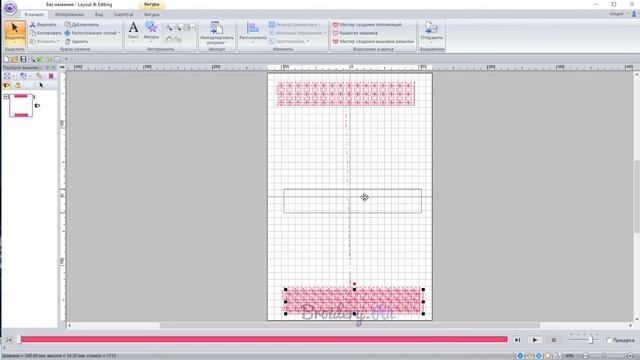Click the horizontal scrollbar under canvas
The height and width of the screenshot is (360, 640).
[x=350, y=325]
